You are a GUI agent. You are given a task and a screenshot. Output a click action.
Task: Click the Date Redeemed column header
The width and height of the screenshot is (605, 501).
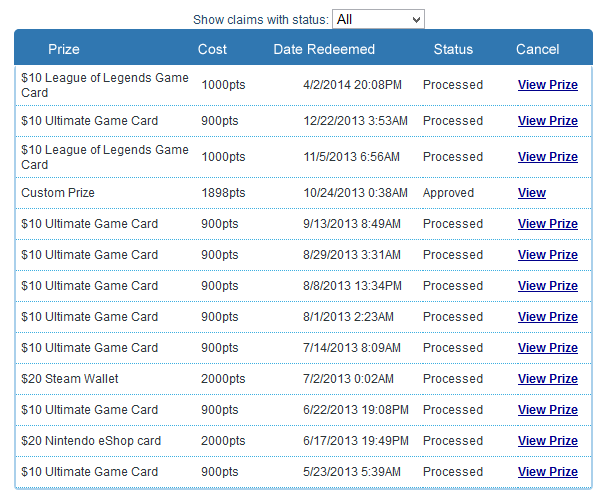click(324, 49)
